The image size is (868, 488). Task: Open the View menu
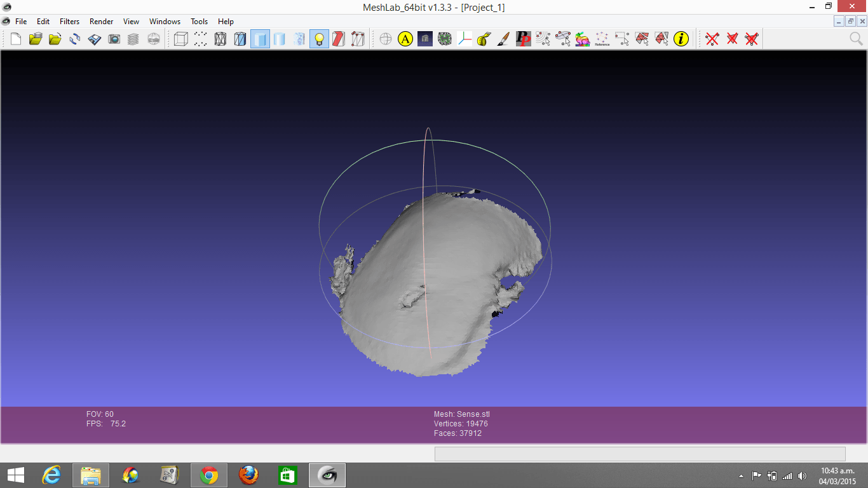(131, 21)
